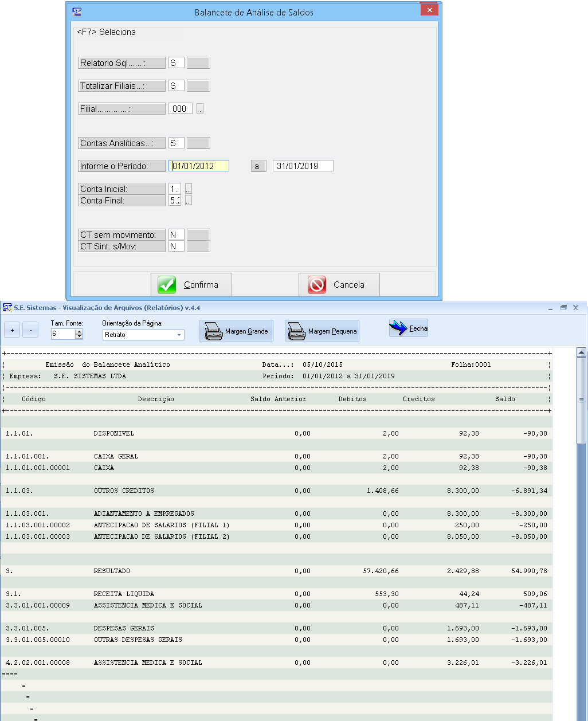Click the red Cancela button
Image resolution: width=588 pixels, height=721 pixels.
point(339,285)
